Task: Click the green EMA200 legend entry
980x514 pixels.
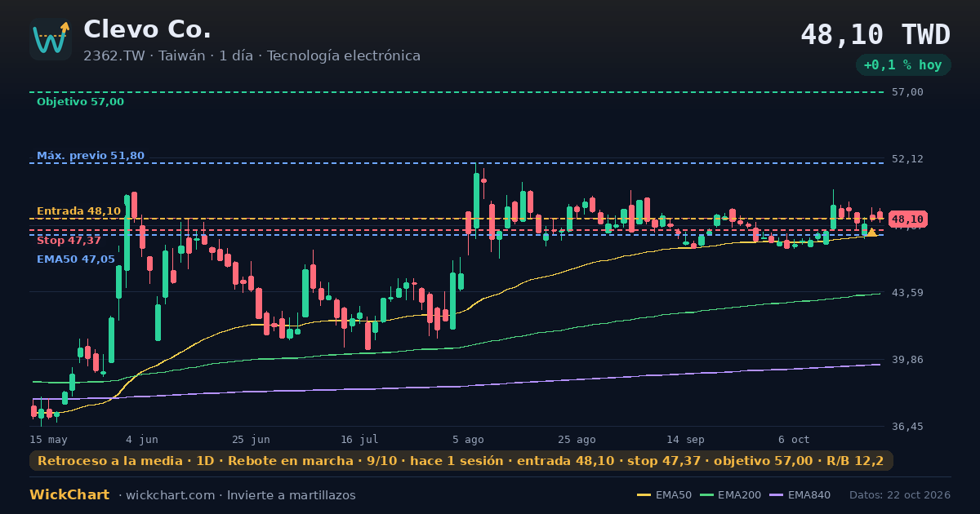Action: (732, 495)
